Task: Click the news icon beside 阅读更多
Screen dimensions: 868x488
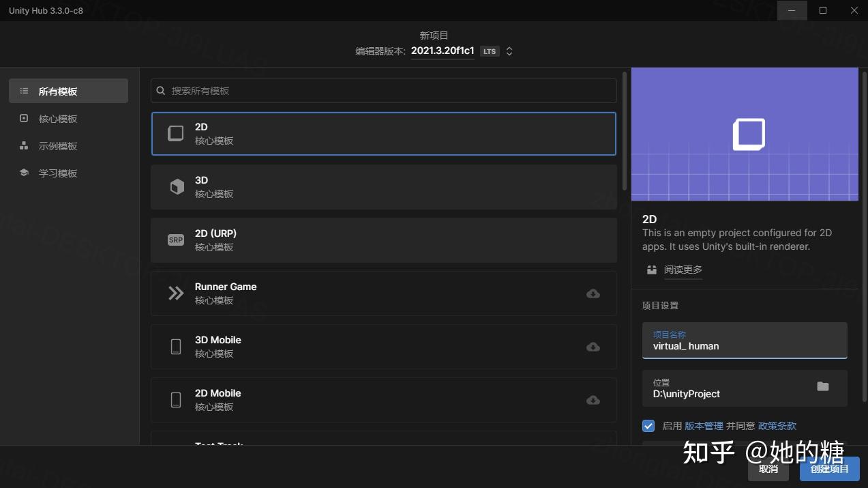Action: point(652,270)
